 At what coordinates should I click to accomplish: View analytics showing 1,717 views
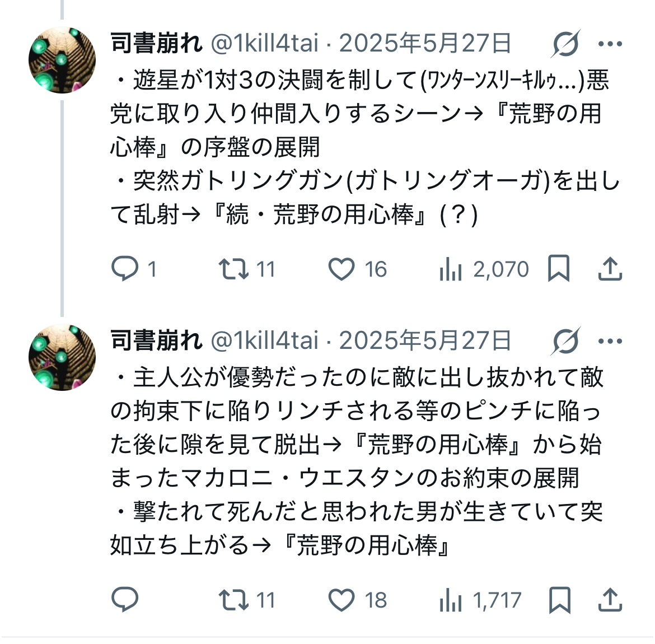(x=451, y=600)
